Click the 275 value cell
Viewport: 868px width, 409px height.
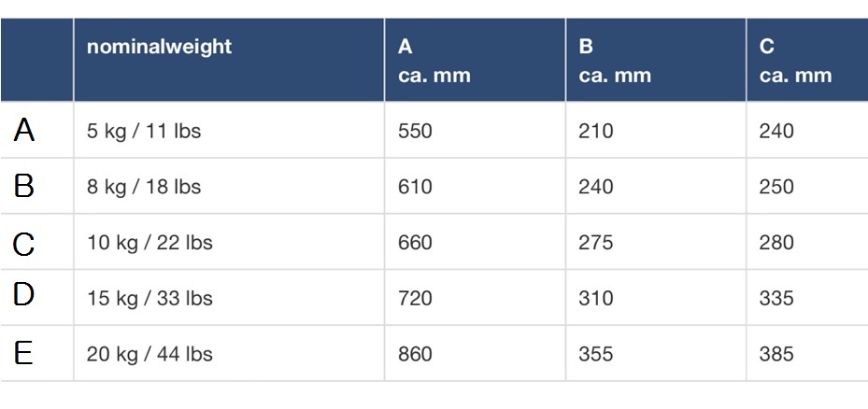point(596,244)
